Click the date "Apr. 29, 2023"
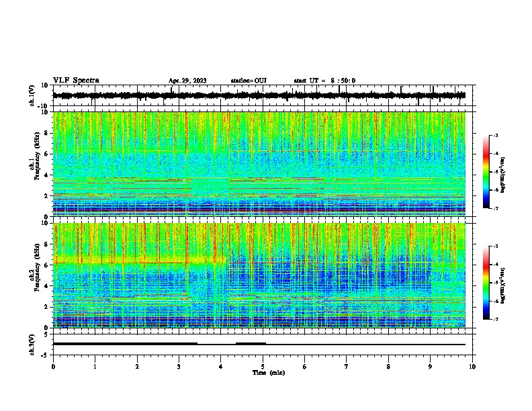Screen dimensions: 532x411 click(187, 81)
